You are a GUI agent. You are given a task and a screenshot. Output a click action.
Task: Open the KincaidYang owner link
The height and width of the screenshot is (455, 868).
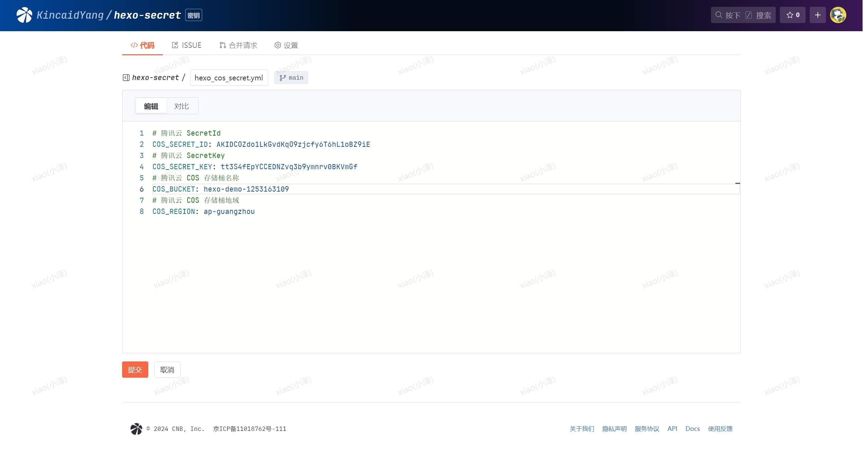[70, 15]
